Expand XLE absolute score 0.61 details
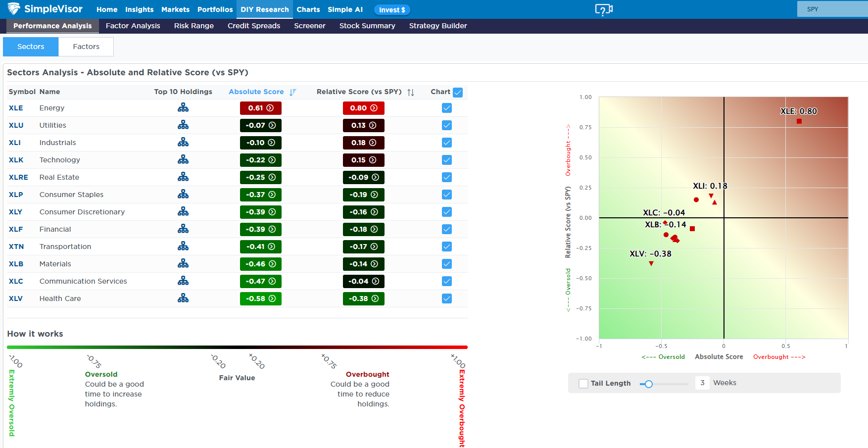This screenshot has width=868, height=448. [x=261, y=108]
